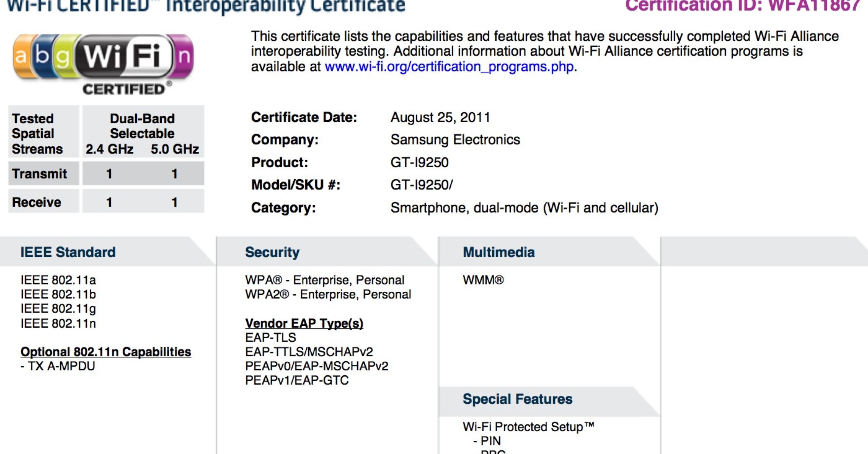The width and height of the screenshot is (868, 454).
Task: Click the Transmit row label
Action: (x=39, y=174)
